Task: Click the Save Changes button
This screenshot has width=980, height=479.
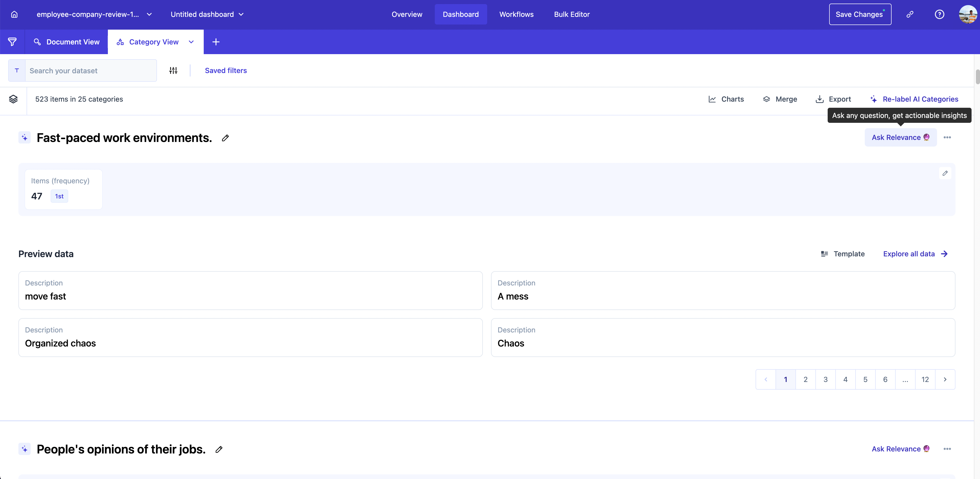Action: point(860,15)
